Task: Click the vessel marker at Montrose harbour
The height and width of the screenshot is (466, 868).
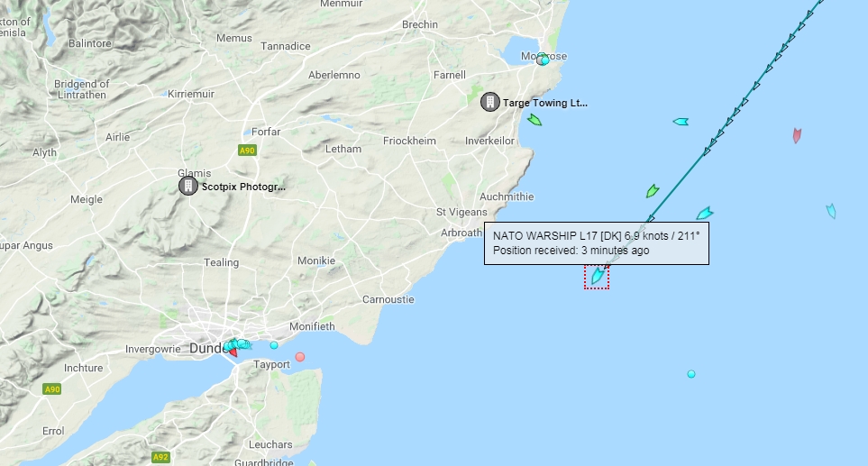Action: pos(543,59)
